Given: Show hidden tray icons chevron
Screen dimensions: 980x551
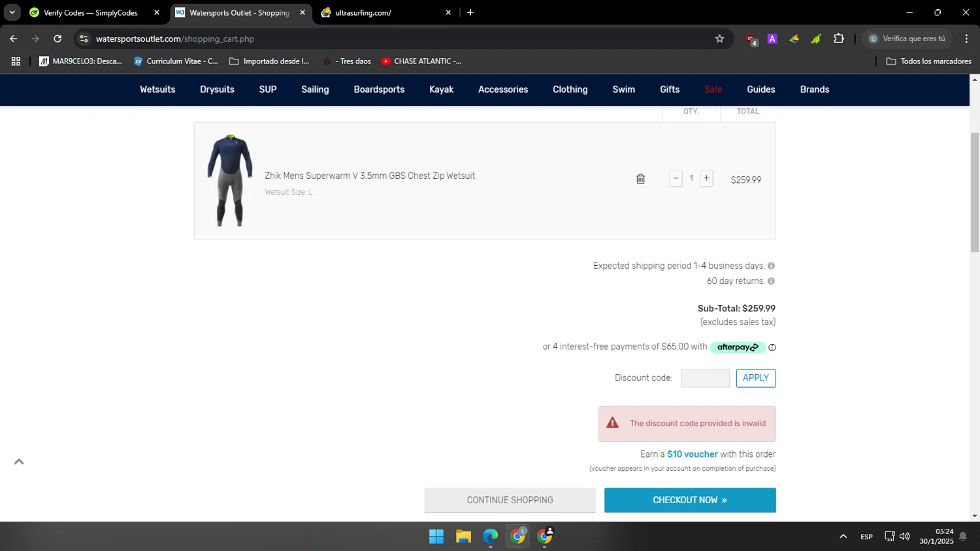Looking at the screenshot, I should (x=843, y=537).
